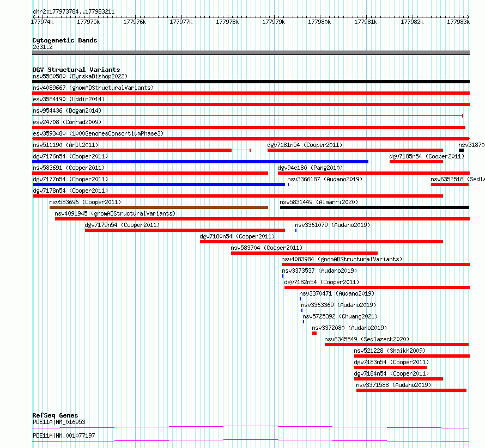This screenshot has height=448, width=485.
Task: Open dgv7185n54 (Cooper2011) label
Action: tap(427, 156)
